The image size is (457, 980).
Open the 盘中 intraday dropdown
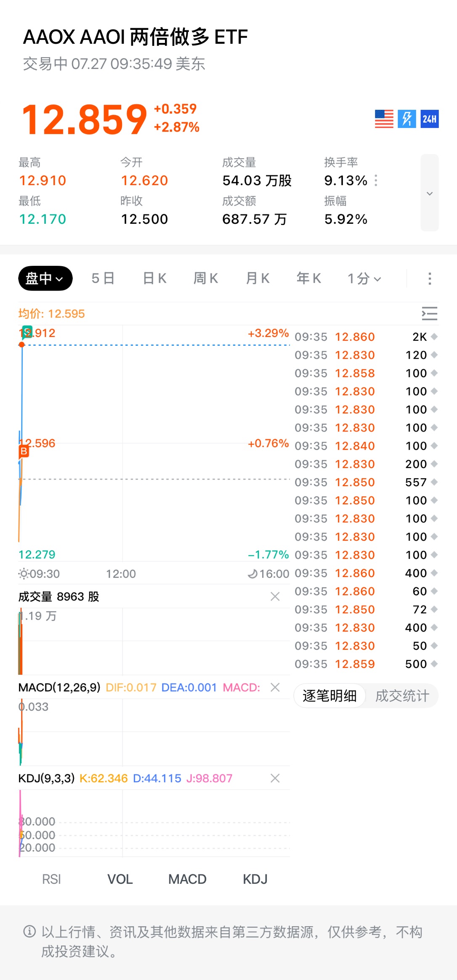(x=45, y=278)
